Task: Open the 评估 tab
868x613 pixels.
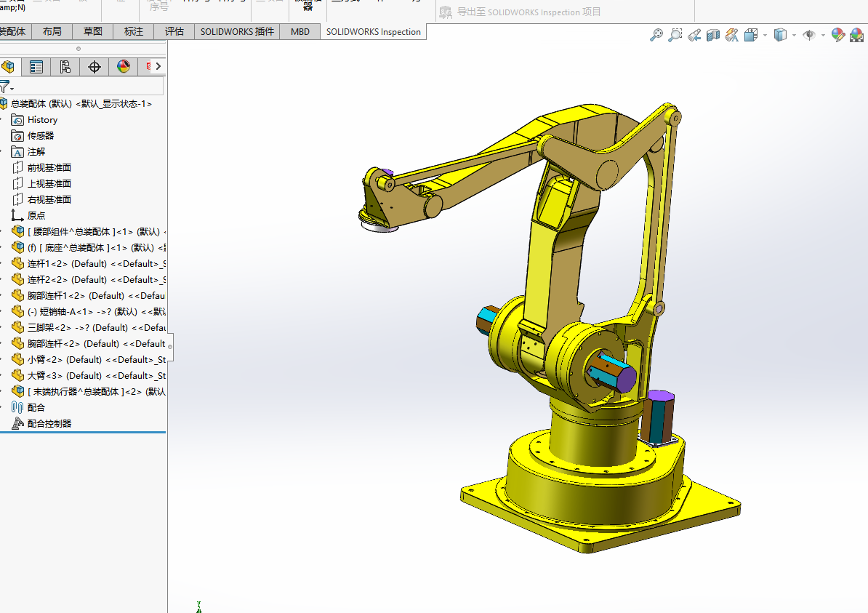Action: pyautogui.click(x=174, y=31)
